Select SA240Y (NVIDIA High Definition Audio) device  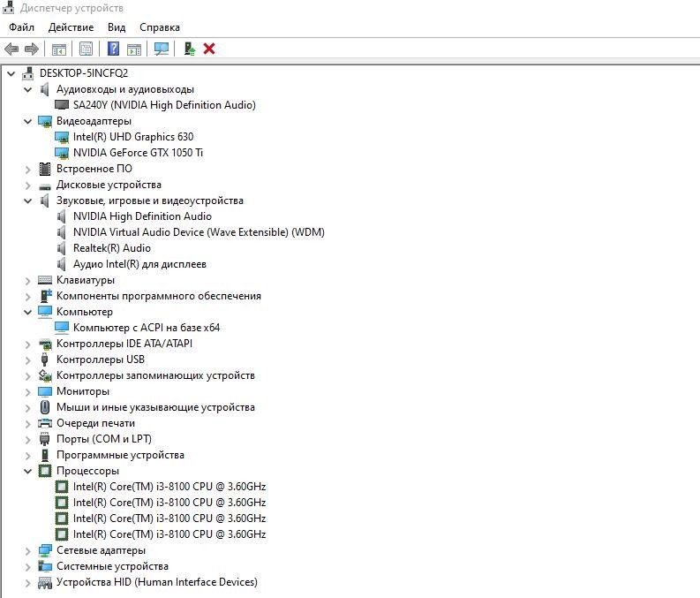click(x=164, y=105)
